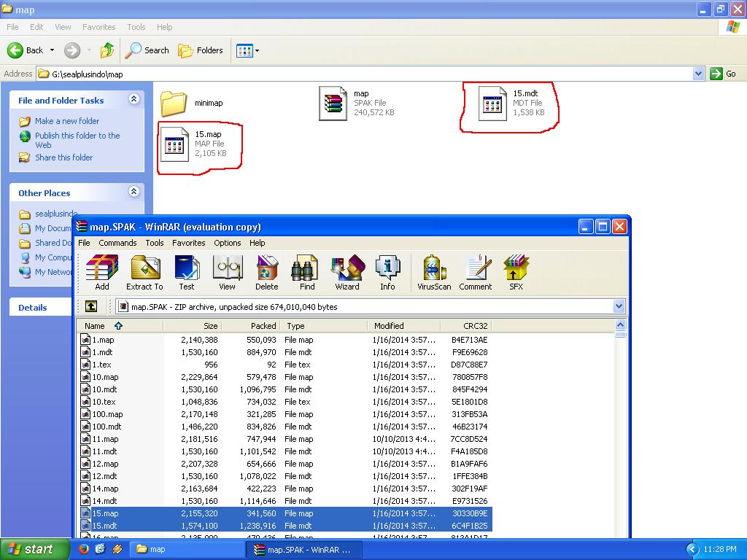Viewport: 747px width, 560px height.
Task: Select highlighted 15.mdt row in archive
Action: 285,526
